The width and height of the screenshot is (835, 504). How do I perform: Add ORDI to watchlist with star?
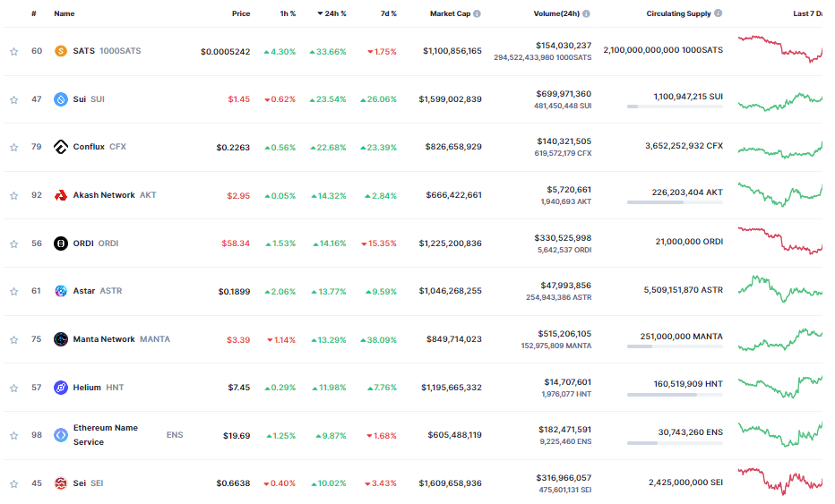point(13,244)
